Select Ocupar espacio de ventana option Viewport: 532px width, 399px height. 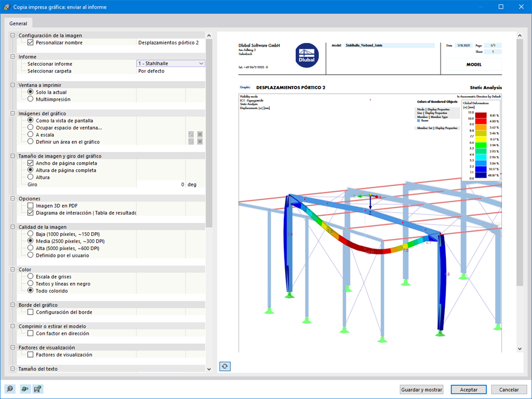tap(31, 127)
